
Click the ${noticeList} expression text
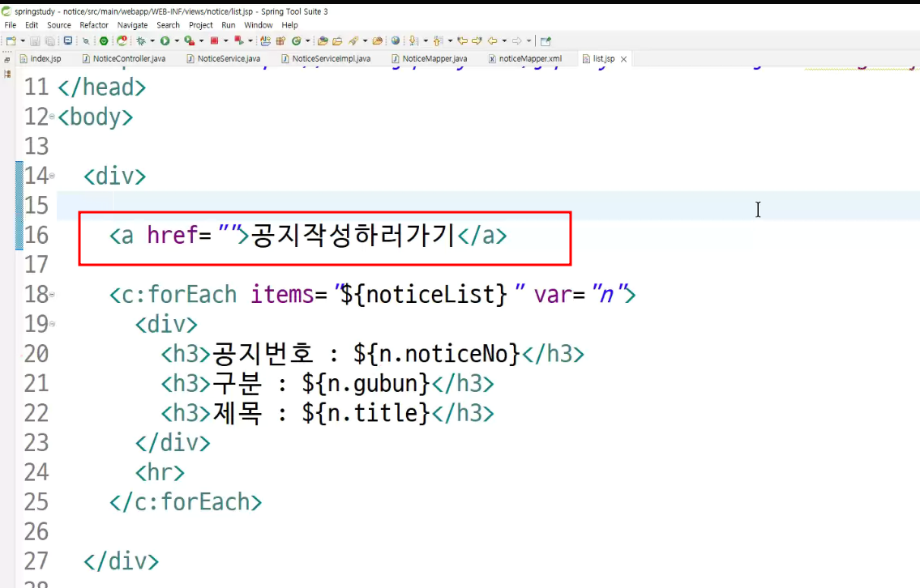pyautogui.click(x=424, y=294)
